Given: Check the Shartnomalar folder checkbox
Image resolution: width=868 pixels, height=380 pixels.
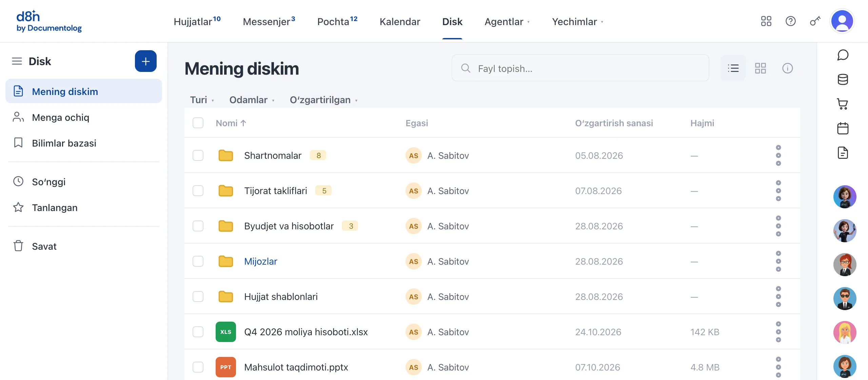Looking at the screenshot, I should click(x=198, y=155).
